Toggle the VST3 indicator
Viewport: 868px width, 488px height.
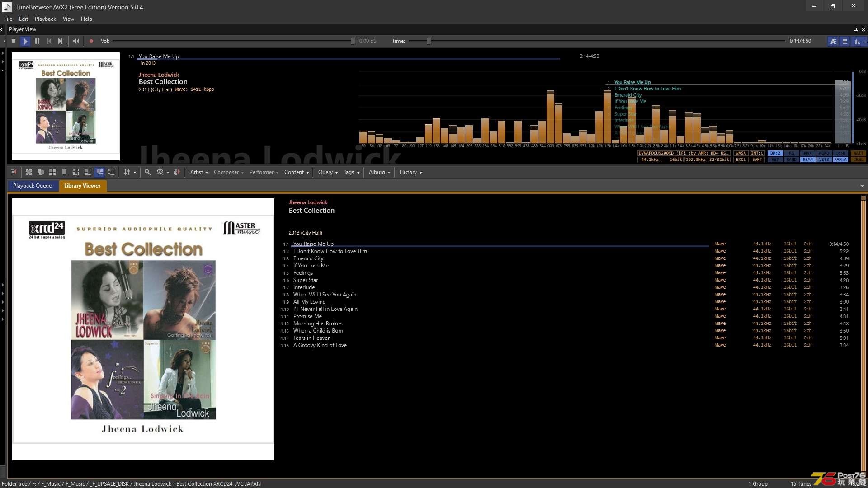(824, 160)
